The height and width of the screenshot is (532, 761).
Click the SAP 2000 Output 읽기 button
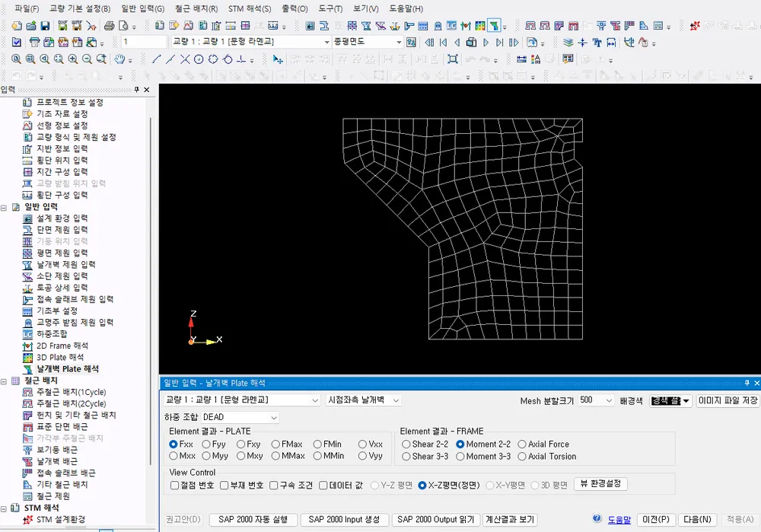[436, 519]
